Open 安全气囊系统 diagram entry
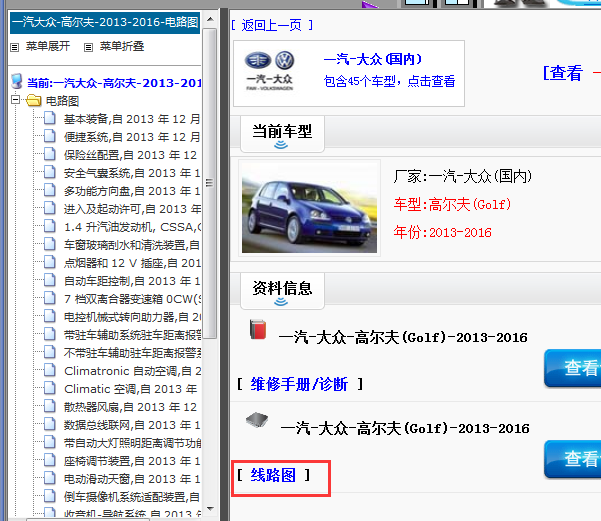Viewport: 601px width, 521px height. (x=132, y=173)
